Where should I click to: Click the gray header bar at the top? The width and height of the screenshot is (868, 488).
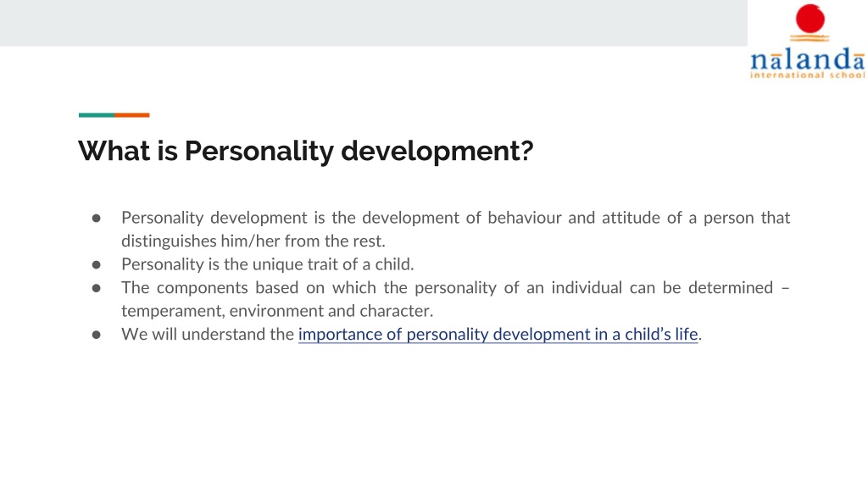[374, 23]
